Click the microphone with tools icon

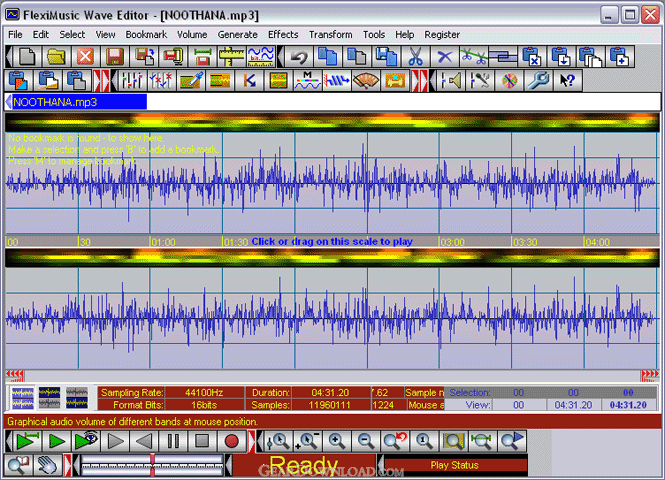click(x=480, y=81)
